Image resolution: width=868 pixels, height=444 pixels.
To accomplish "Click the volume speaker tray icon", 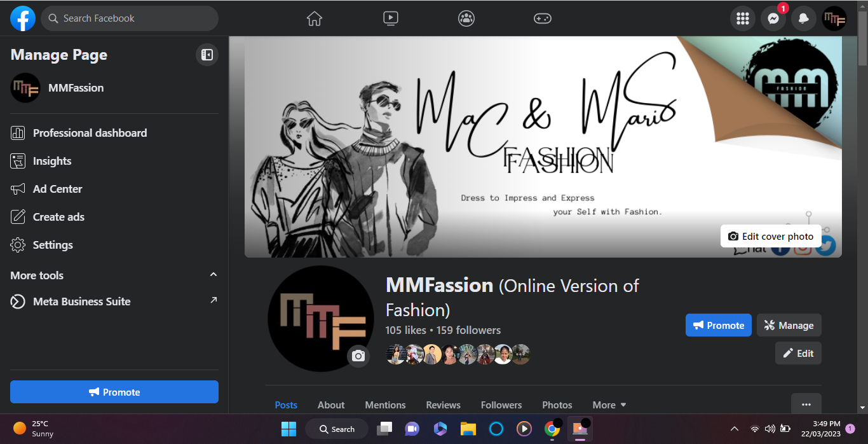I will tap(770, 429).
